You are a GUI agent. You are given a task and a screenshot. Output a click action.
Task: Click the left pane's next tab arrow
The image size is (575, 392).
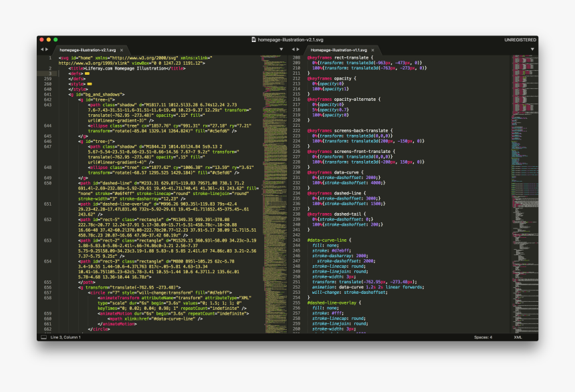[x=46, y=49]
